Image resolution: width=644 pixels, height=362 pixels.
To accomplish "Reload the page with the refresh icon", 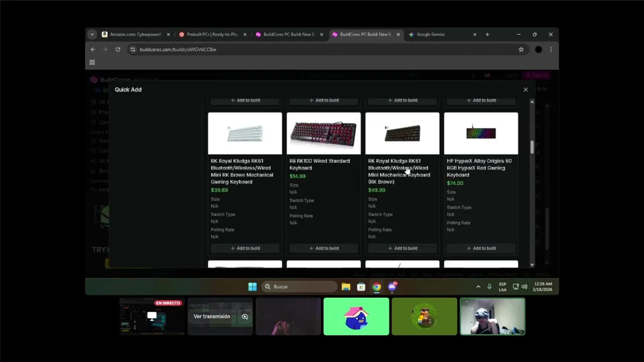I will [x=118, y=49].
